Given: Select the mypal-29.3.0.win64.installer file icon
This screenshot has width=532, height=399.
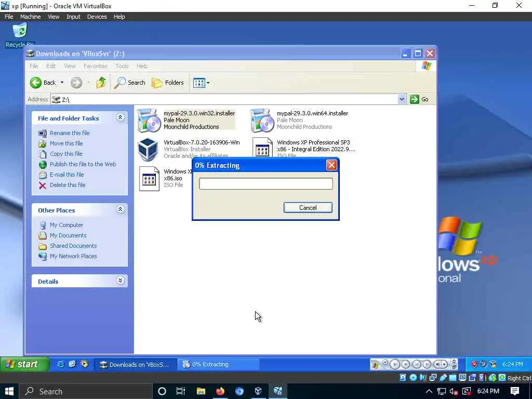Looking at the screenshot, I should [x=262, y=120].
